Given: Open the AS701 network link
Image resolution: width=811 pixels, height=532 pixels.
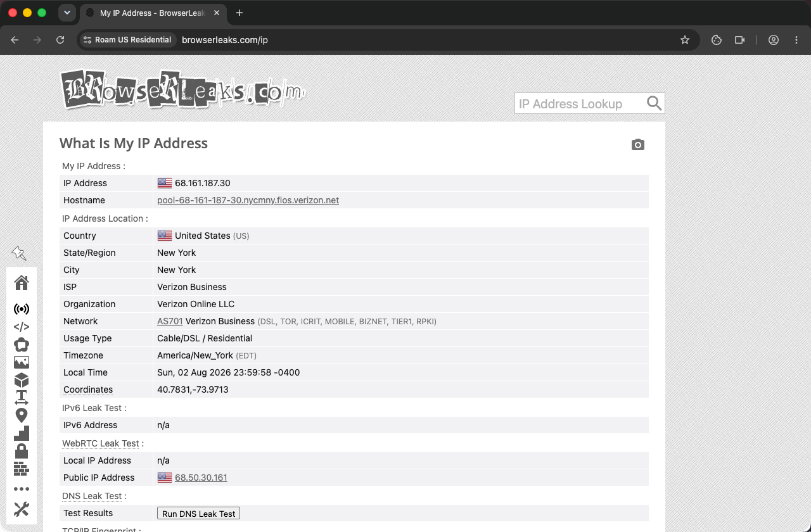Looking at the screenshot, I should pos(170,321).
